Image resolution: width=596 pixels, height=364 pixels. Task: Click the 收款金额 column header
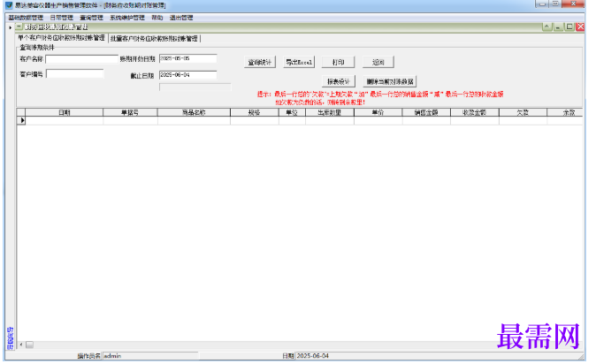click(x=474, y=112)
